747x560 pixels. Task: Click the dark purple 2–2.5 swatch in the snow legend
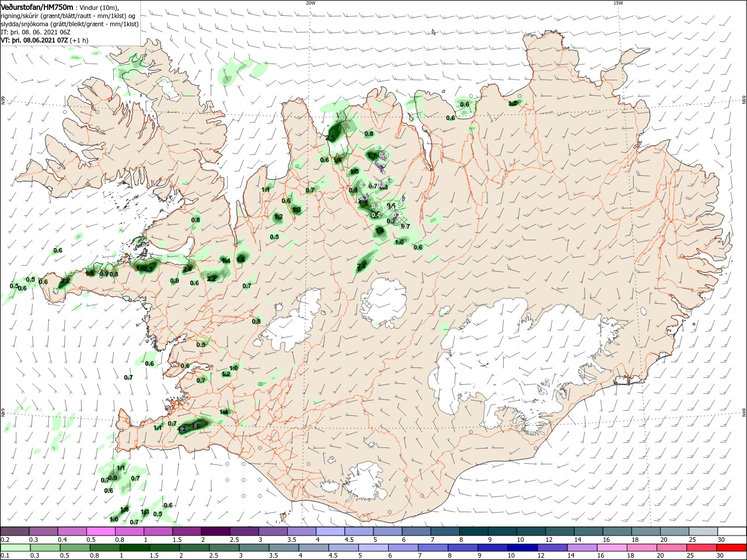tap(215, 531)
